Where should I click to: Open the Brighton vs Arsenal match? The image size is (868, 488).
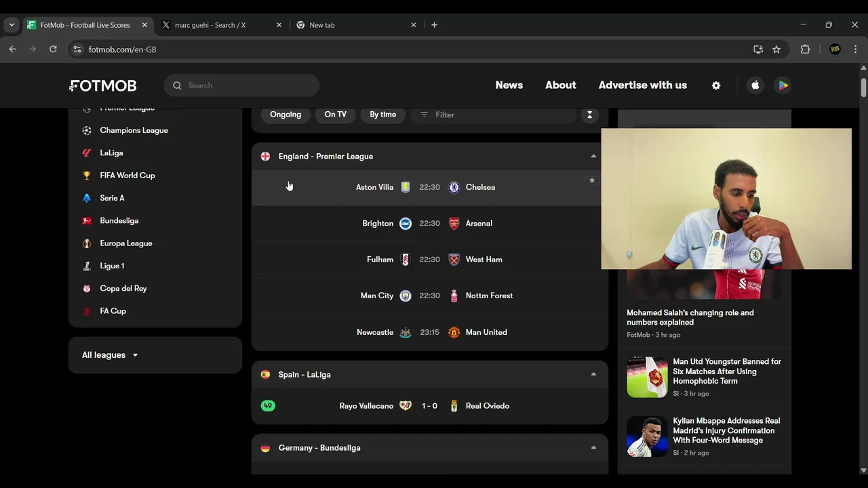430,224
